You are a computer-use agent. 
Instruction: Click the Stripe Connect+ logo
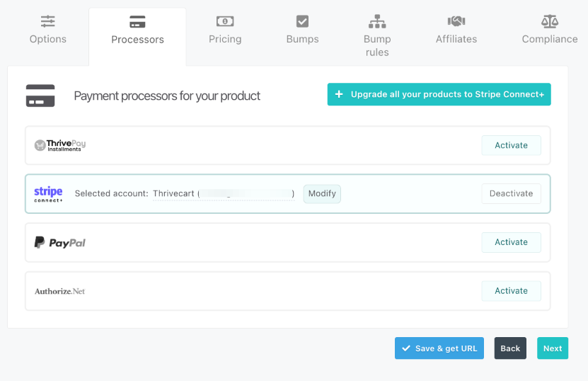point(48,194)
